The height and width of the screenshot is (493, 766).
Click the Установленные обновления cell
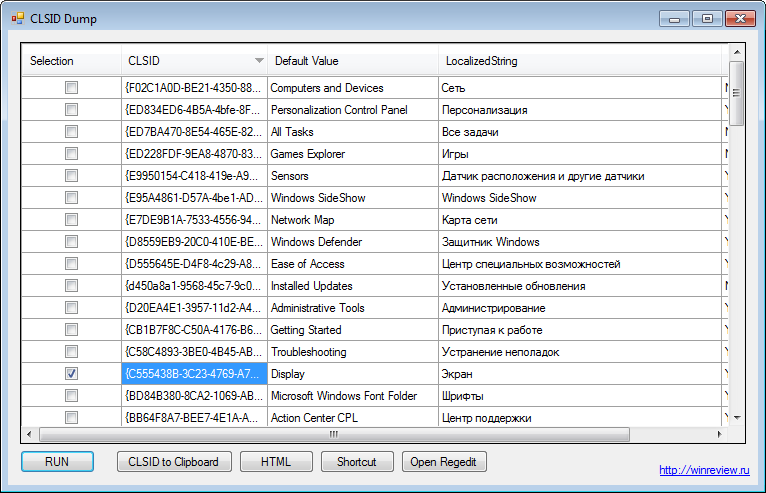tap(580, 286)
